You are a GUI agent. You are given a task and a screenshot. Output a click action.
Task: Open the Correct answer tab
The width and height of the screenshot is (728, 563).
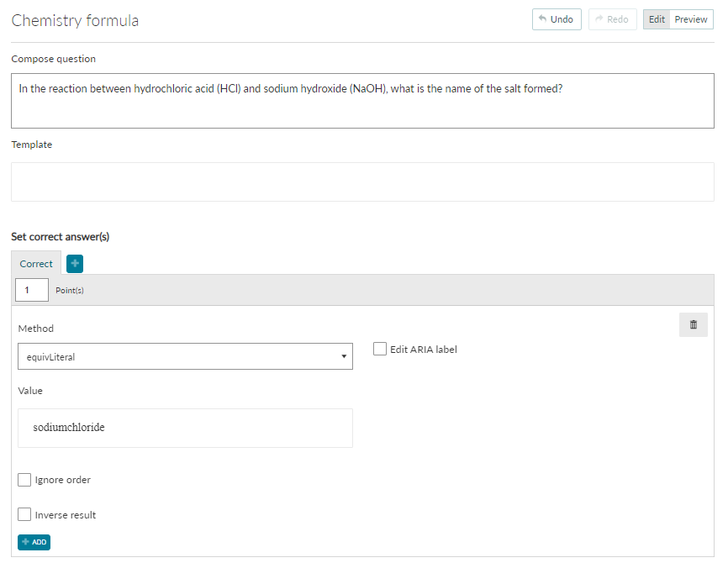pyautogui.click(x=36, y=263)
